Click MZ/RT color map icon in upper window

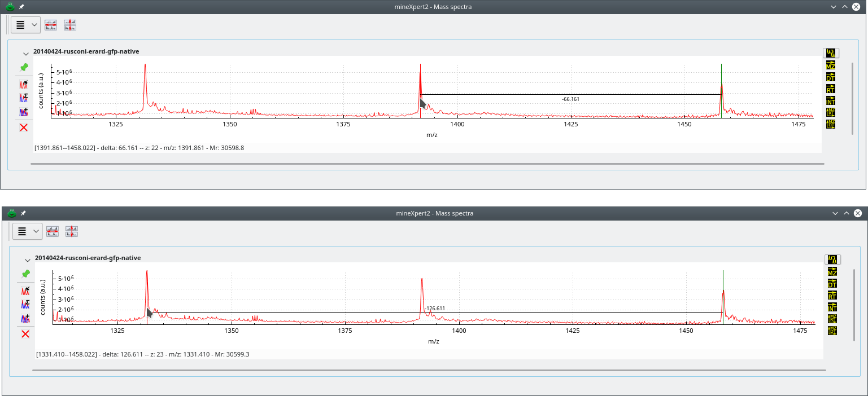pos(830,112)
